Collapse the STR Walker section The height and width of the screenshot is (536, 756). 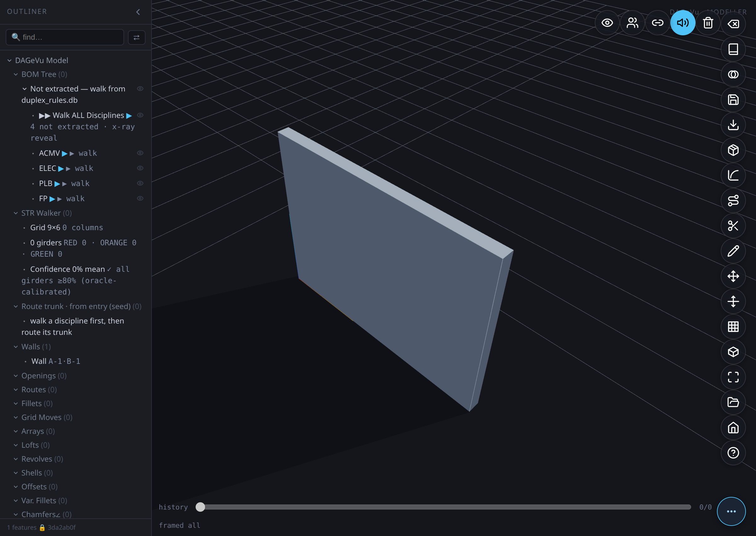16,213
